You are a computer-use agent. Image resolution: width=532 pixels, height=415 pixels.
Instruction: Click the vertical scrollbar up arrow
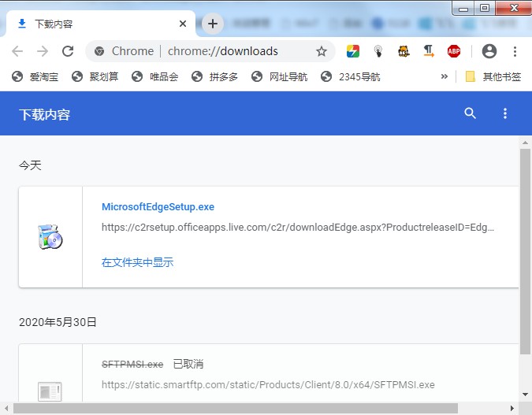(x=525, y=143)
